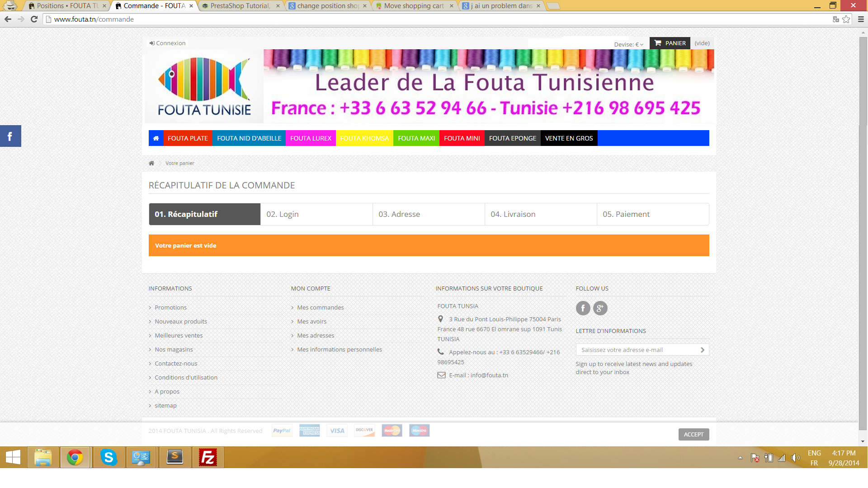
Task: Select the 03. Adresse step
Action: coord(429,214)
